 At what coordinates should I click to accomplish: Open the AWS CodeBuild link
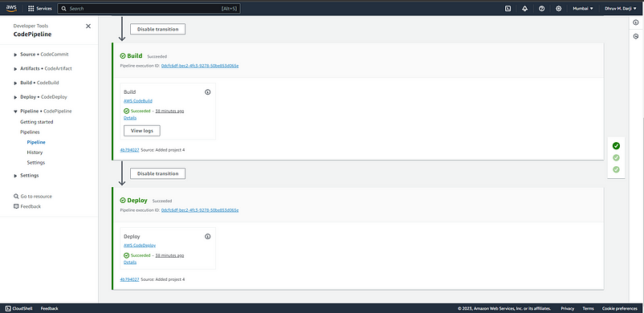138,100
